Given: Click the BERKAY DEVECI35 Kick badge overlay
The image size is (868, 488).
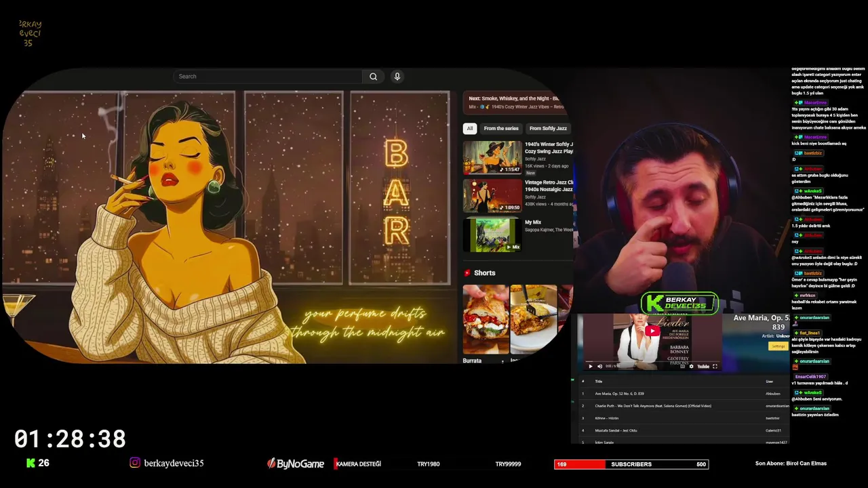Looking at the screenshot, I should click(x=679, y=303).
